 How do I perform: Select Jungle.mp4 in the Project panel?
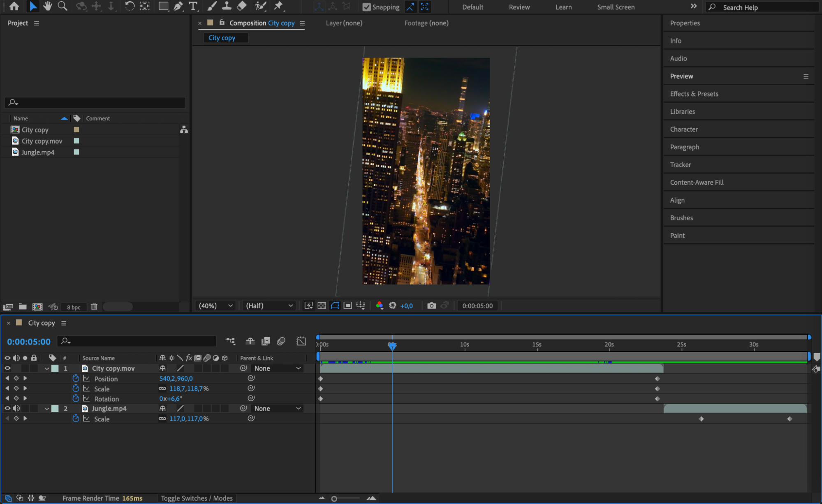point(38,152)
